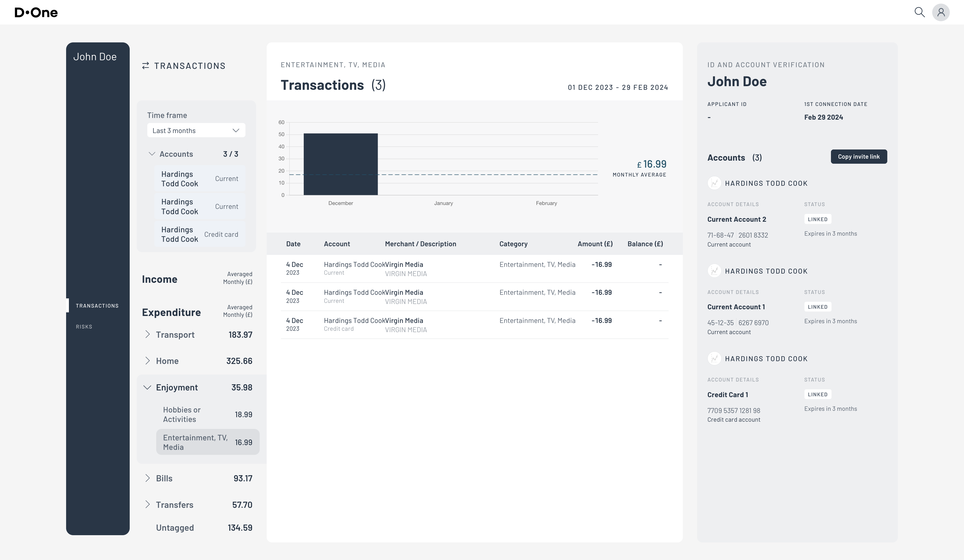Click bank icon beside Current Account 1

tap(714, 271)
